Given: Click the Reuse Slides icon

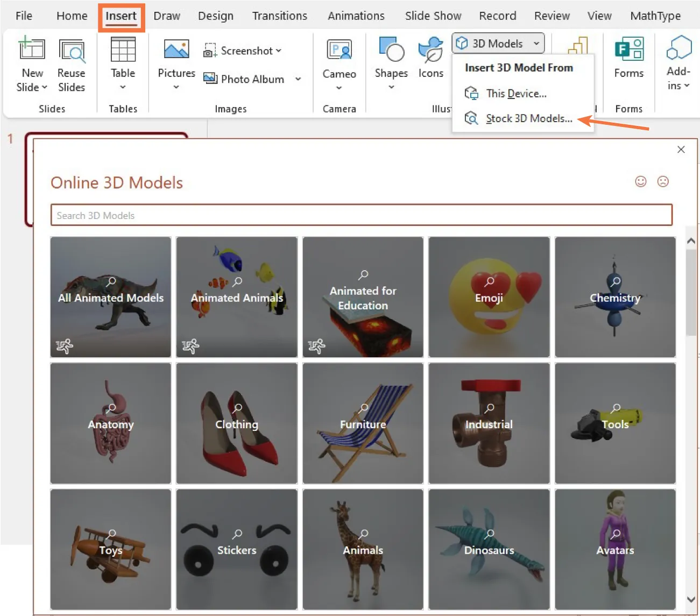Looking at the screenshot, I should [72, 52].
